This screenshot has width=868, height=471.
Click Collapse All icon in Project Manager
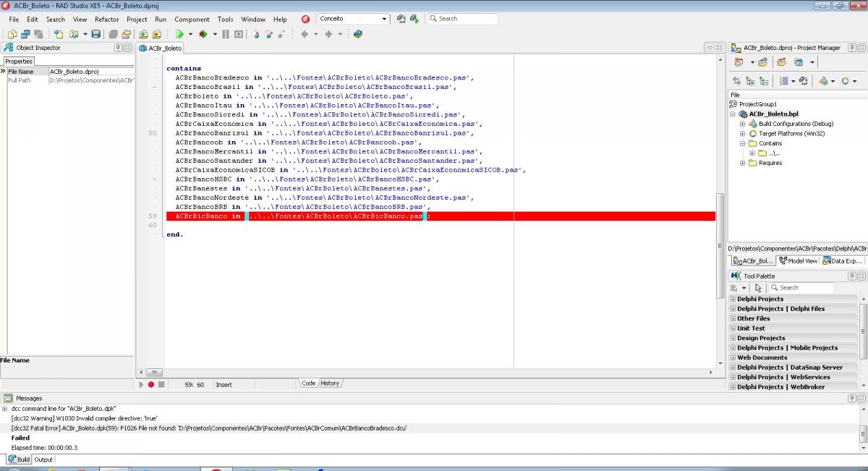click(764, 81)
